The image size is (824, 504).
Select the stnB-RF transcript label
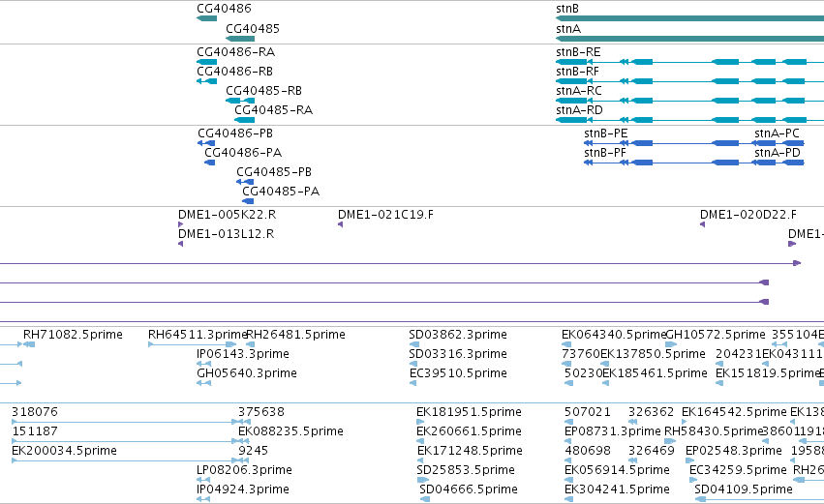[577, 72]
